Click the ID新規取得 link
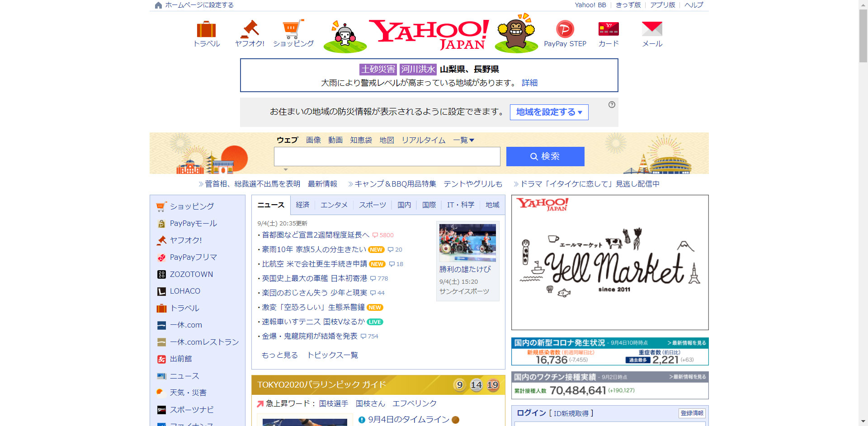 (x=571, y=413)
